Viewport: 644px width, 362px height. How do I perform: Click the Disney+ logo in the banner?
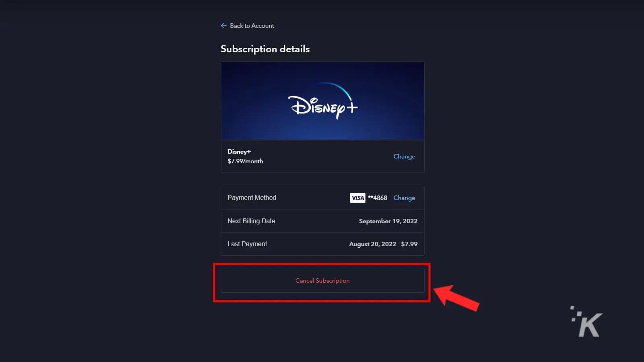322,105
